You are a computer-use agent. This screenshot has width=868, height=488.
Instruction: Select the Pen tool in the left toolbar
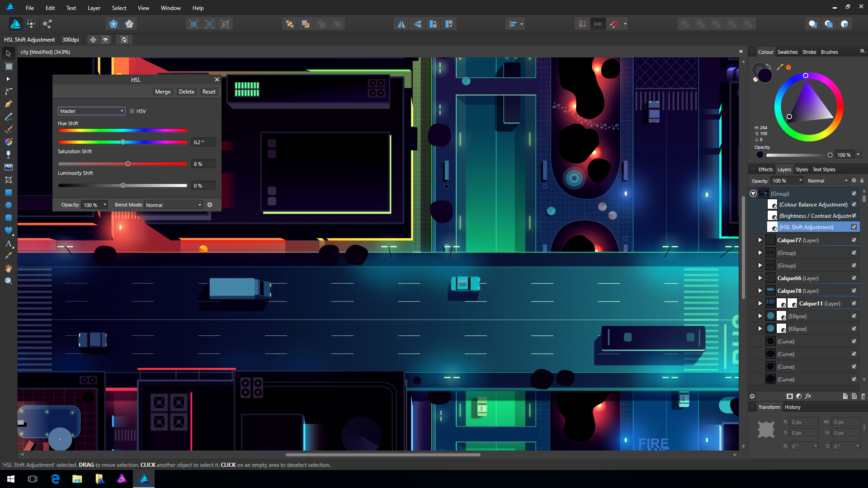click(8, 104)
